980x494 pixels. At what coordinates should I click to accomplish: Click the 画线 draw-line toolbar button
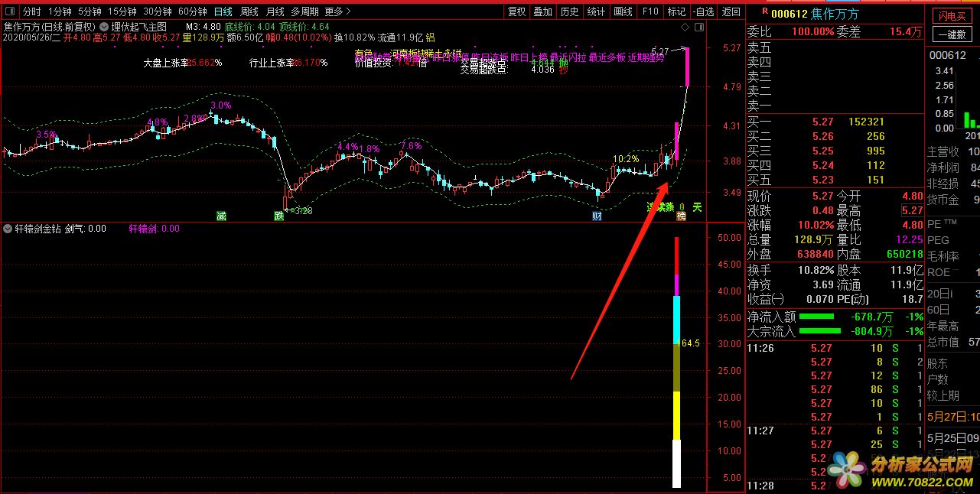pyautogui.click(x=623, y=11)
